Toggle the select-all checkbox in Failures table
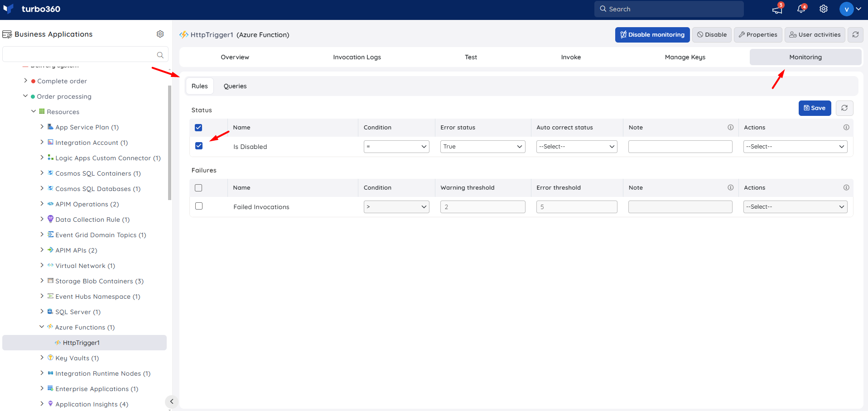The height and width of the screenshot is (411, 868). pyautogui.click(x=198, y=188)
